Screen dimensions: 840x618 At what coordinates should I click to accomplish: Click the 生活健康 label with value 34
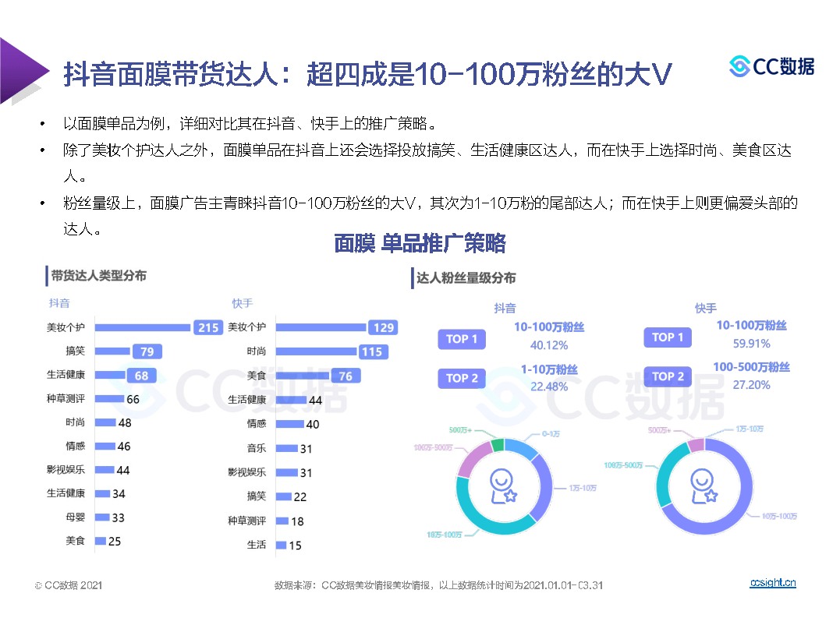pyautogui.click(x=66, y=493)
